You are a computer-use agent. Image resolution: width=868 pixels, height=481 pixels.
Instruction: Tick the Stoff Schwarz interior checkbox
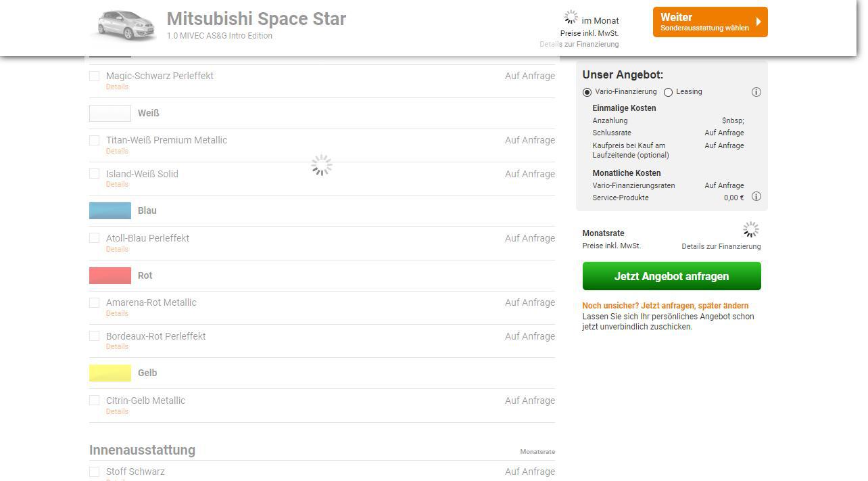95,472
